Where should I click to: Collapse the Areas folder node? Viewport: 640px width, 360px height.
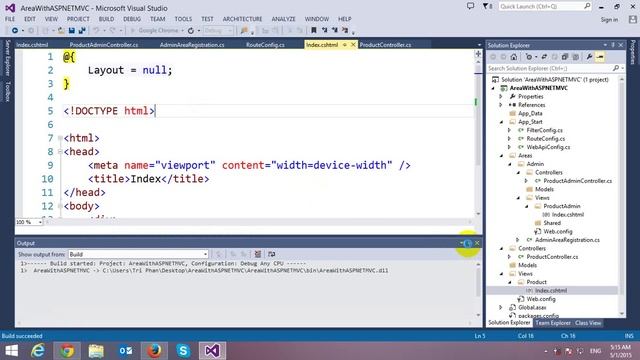(x=502, y=156)
